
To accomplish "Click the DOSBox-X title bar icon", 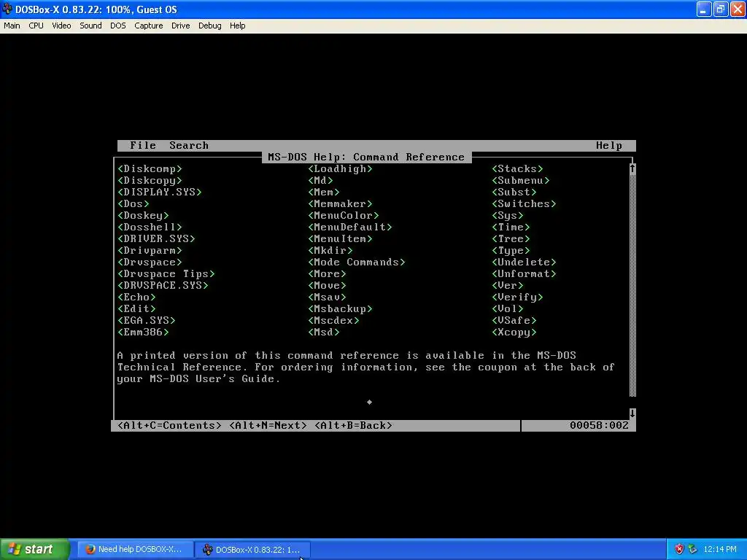I will tap(7, 9).
